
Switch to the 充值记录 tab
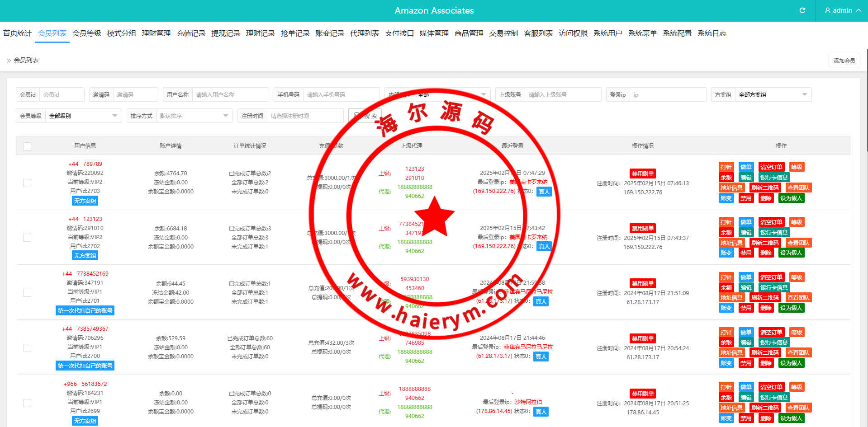click(191, 33)
